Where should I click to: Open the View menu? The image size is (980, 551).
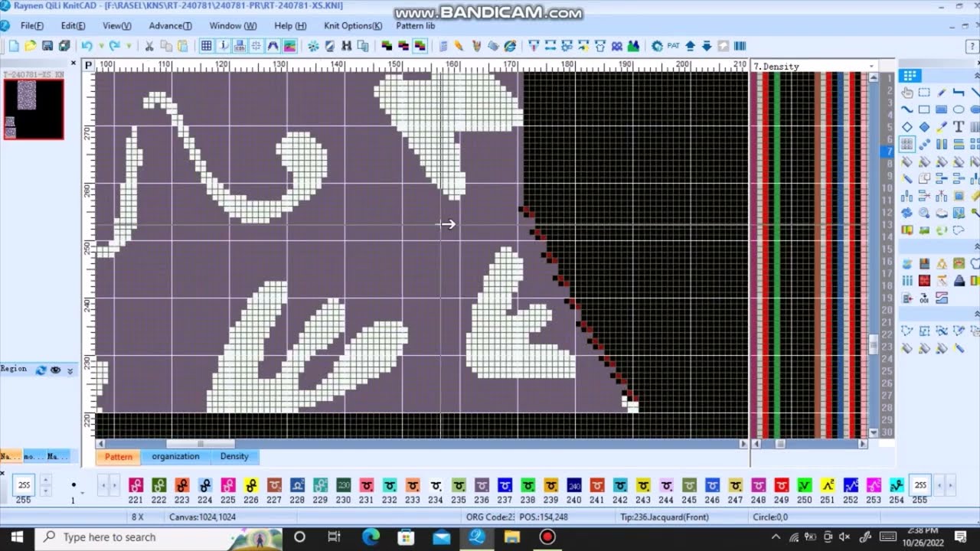click(116, 25)
